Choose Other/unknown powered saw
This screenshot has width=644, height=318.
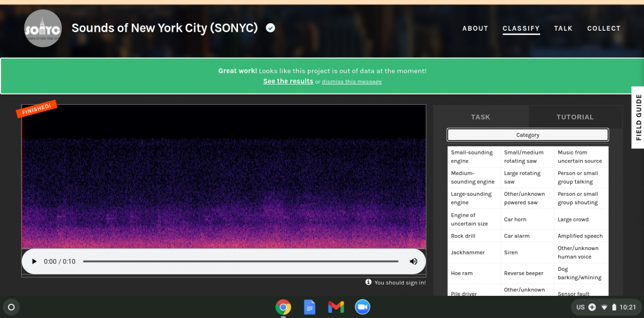(x=527, y=198)
